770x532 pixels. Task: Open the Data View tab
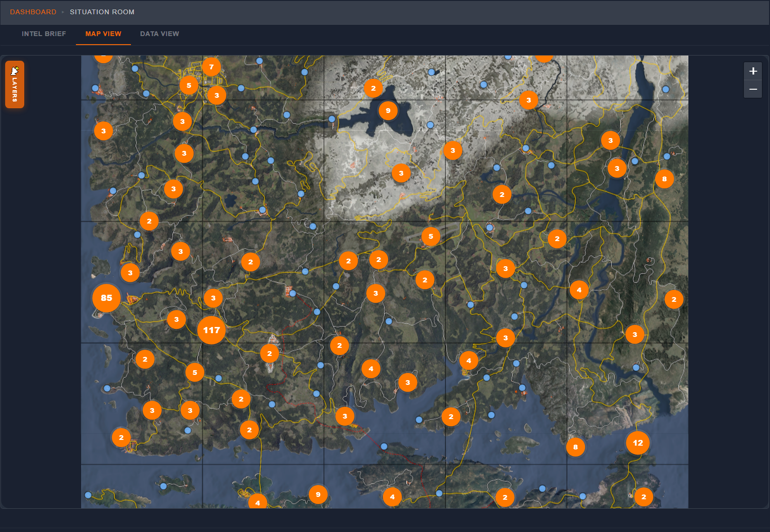click(159, 34)
